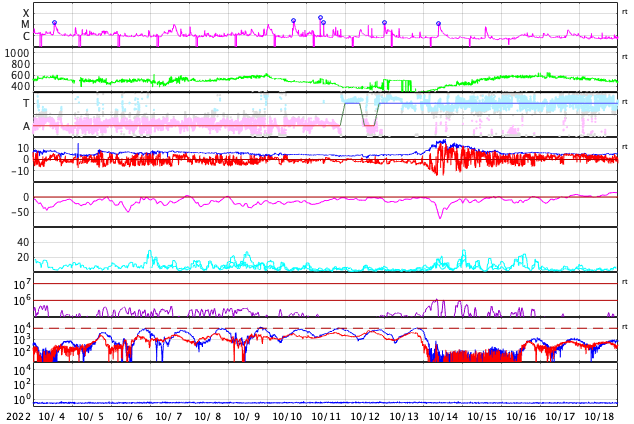Click the date label 10/17
This screenshot has width=634, height=424.
pos(560,417)
